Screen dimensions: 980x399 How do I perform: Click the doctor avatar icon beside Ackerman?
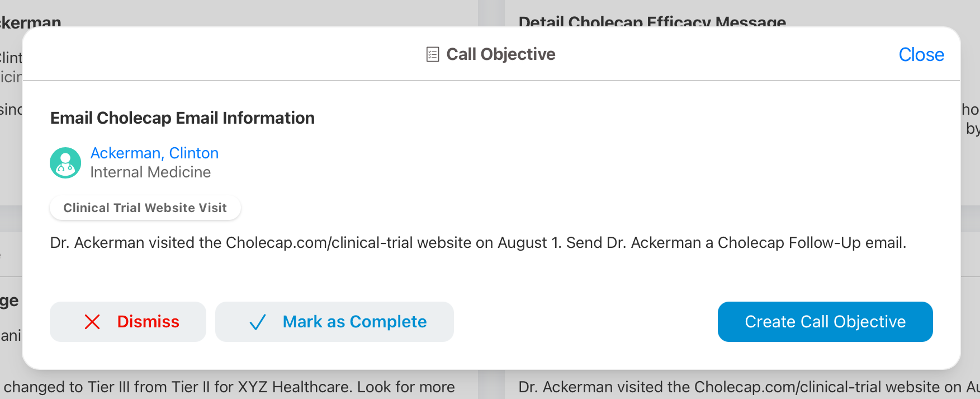click(x=65, y=163)
